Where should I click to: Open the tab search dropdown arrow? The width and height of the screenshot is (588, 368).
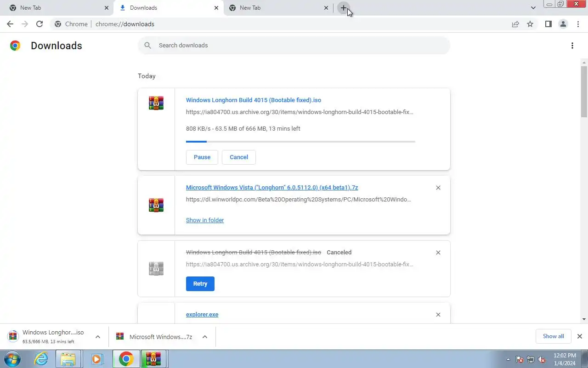click(x=533, y=8)
